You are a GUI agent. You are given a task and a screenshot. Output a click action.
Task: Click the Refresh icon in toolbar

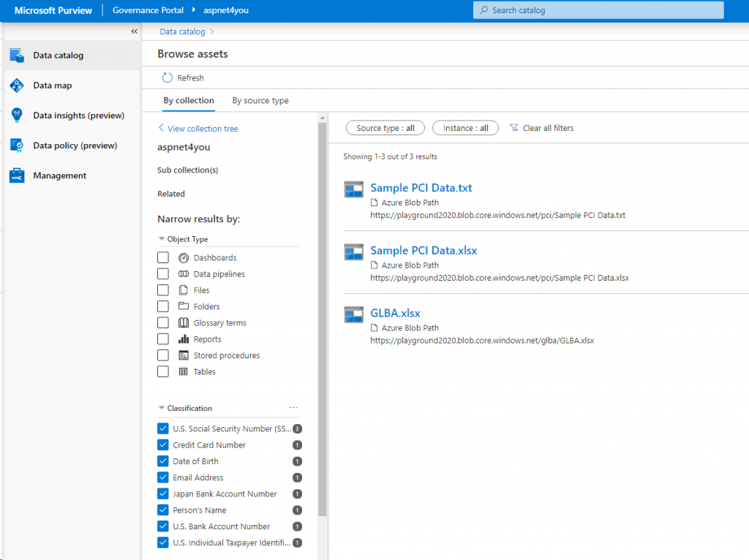click(168, 77)
